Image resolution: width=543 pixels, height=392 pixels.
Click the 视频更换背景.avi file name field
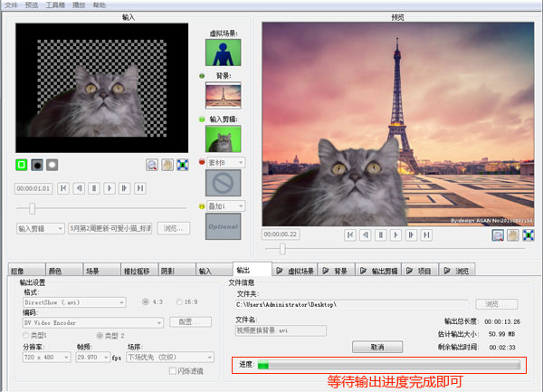click(281, 330)
